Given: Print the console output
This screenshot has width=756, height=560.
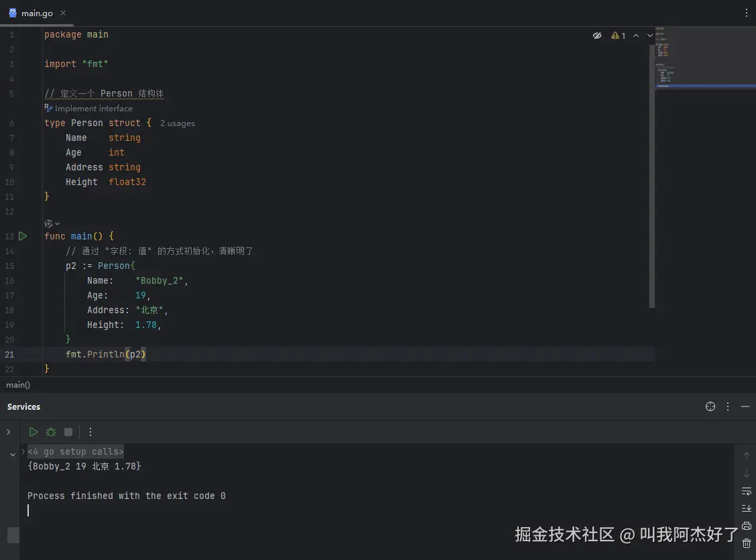Looking at the screenshot, I should [746, 526].
